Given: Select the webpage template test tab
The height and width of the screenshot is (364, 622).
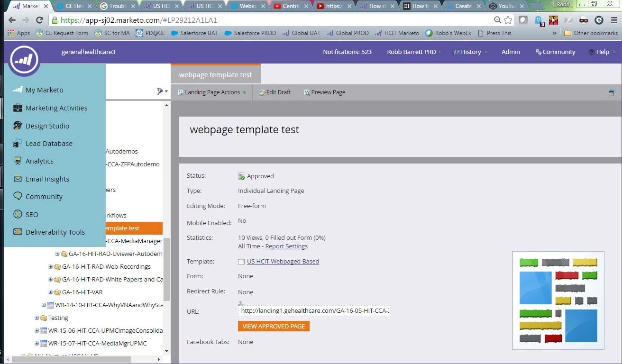Looking at the screenshot, I should point(216,75).
